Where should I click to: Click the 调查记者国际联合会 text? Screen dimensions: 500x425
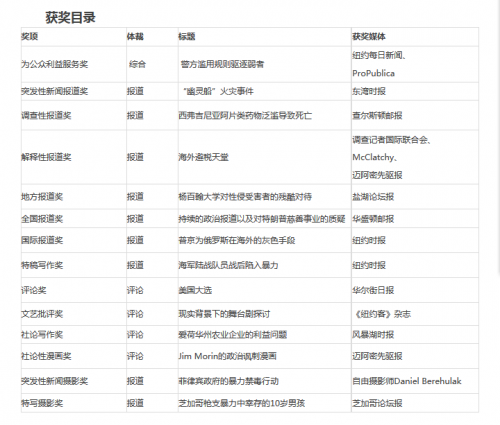[x=390, y=140]
